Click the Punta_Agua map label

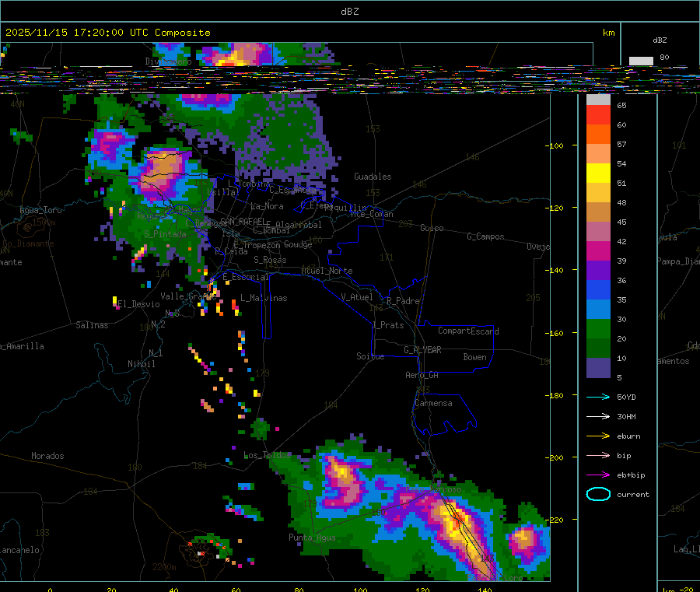coord(311,538)
